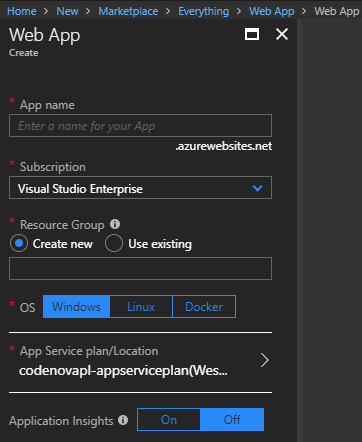Select the Use existing radio button
The image size is (362, 442).
click(x=114, y=244)
